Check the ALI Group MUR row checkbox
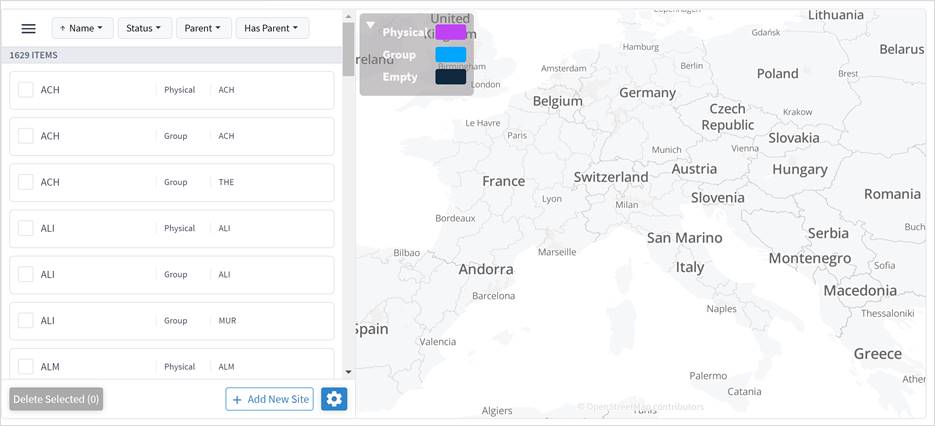Screen dimensions: 935x426 point(26,320)
